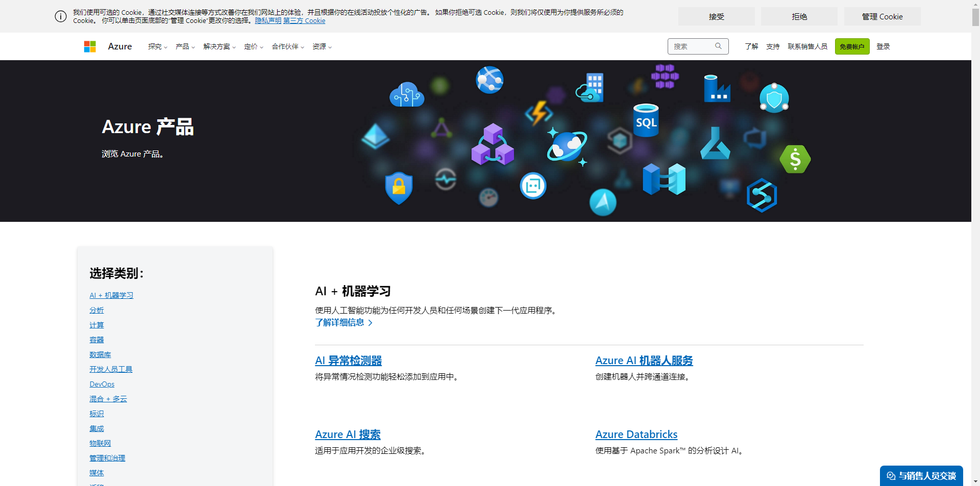Open AI 异常检测器 product link
Viewport: 980px width, 486px height.
pyautogui.click(x=348, y=361)
